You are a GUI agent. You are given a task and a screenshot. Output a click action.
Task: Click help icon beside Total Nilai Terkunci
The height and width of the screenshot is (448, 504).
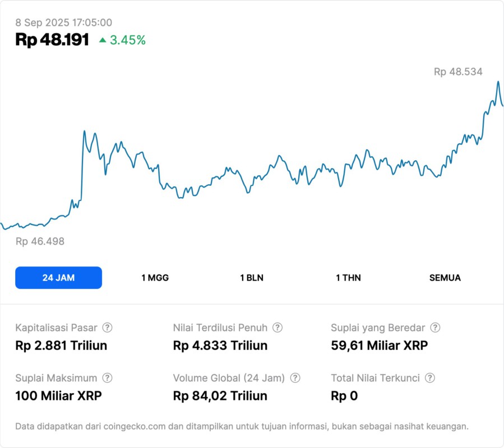click(430, 378)
